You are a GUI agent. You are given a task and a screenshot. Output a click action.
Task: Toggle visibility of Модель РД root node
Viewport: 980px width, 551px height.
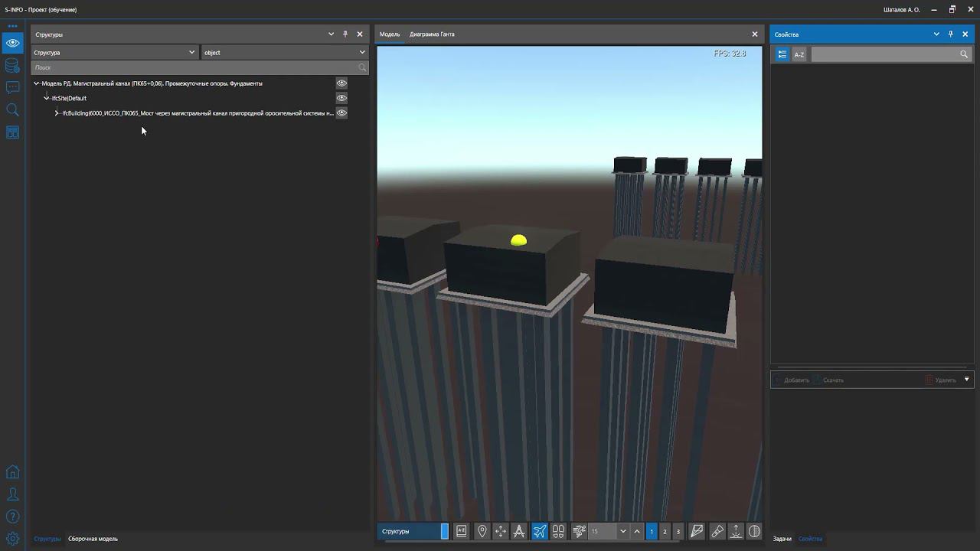341,83
